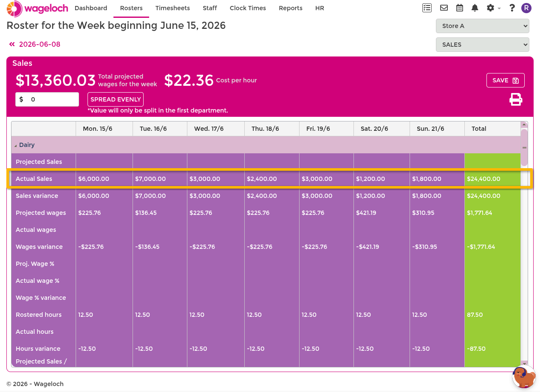Click the Proj. Wage % row label
This screenshot has height=392, width=540.
pos(35,264)
